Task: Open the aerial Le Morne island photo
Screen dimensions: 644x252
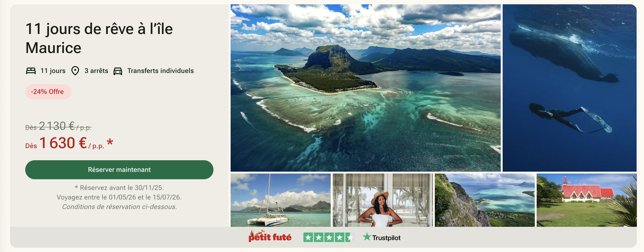Action: [x=366, y=88]
